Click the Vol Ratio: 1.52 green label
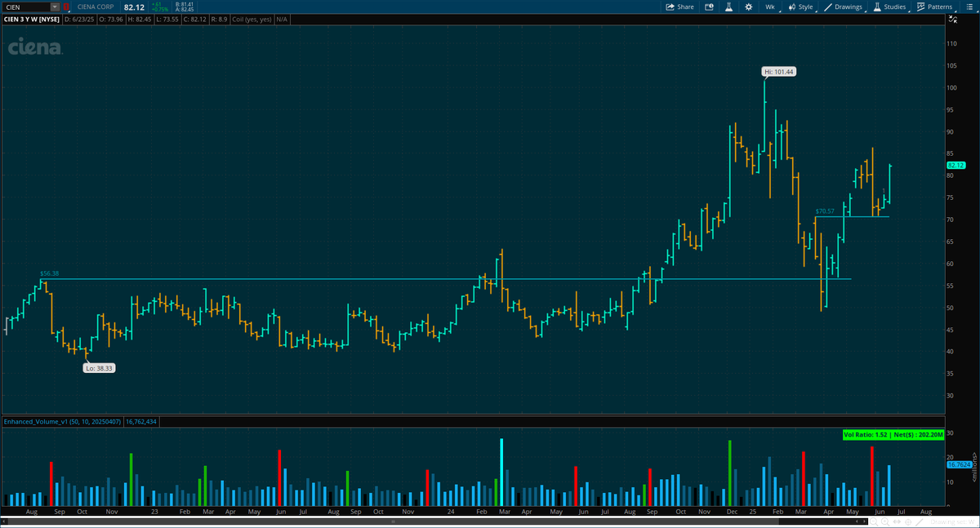Image resolution: width=980 pixels, height=528 pixels. (x=894, y=435)
